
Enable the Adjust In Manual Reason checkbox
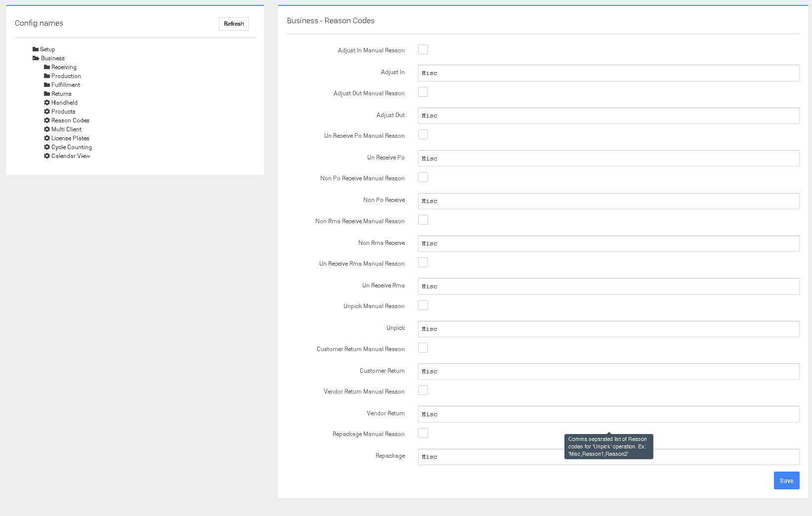pyautogui.click(x=423, y=49)
